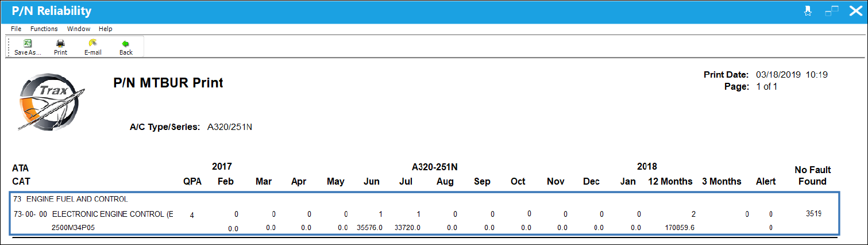Click the print date 03/18/2019 10:19
This screenshot has width=868, height=245.
(792, 75)
